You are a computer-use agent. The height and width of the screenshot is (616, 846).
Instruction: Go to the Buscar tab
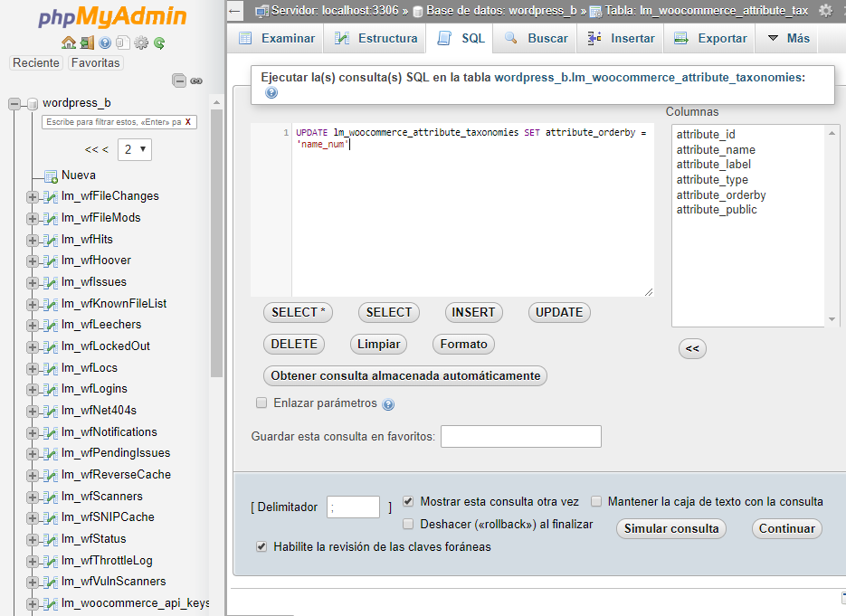(x=536, y=38)
